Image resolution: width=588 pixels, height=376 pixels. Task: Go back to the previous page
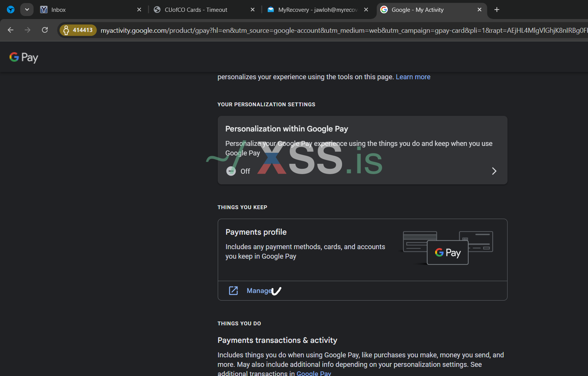[x=11, y=30]
